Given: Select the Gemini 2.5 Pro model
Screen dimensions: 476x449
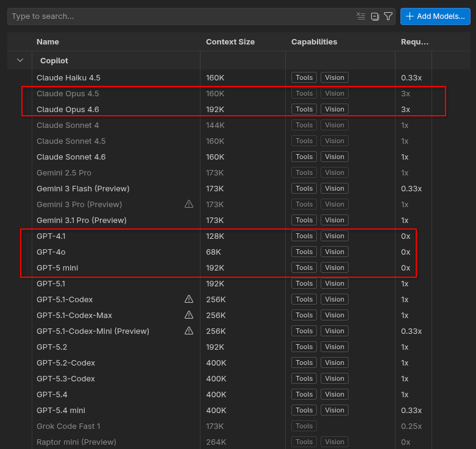Looking at the screenshot, I should (x=64, y=172).
